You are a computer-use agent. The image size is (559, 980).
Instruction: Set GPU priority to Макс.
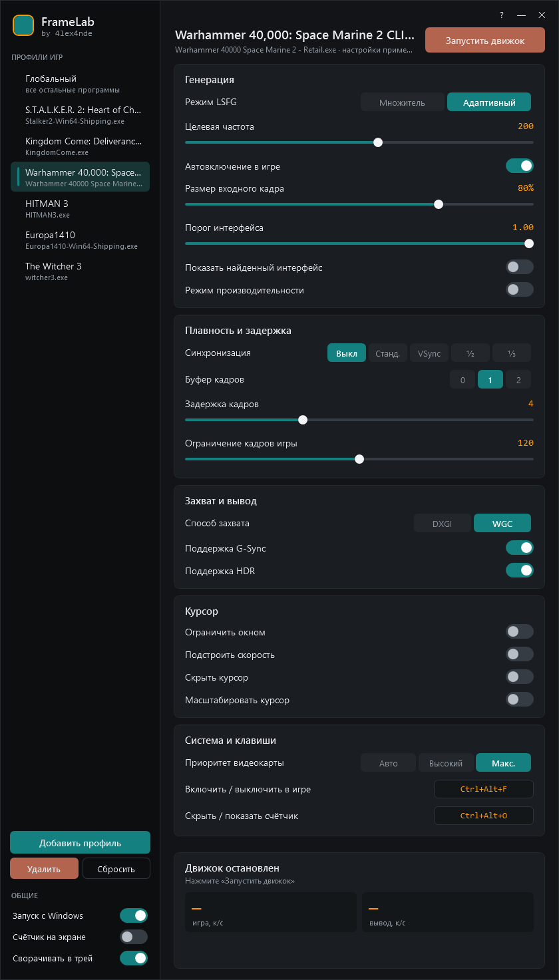pyautogui.click(x=504, y=763)
